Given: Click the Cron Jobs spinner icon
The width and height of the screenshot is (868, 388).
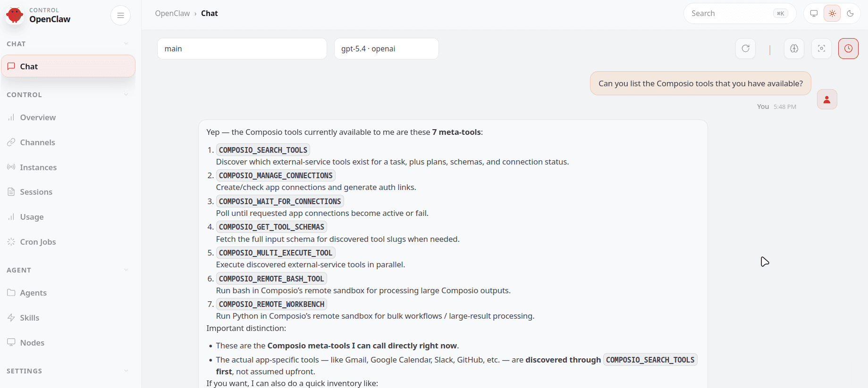Looking at the screenshot, I should 11,242.
